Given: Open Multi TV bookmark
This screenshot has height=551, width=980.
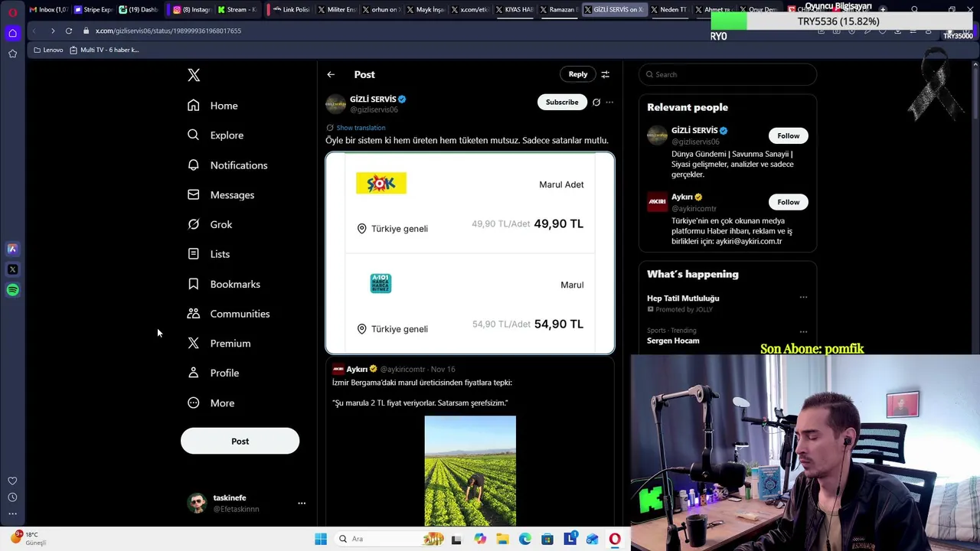Looking at the screenshot, I should [x=104, y=50].
